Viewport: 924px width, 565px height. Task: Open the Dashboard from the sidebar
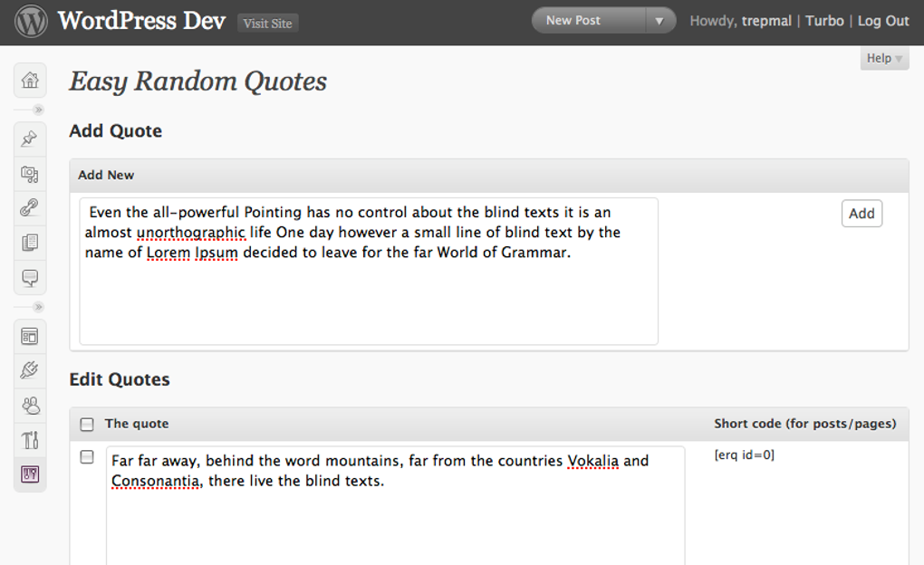click(x=30, y=81)
